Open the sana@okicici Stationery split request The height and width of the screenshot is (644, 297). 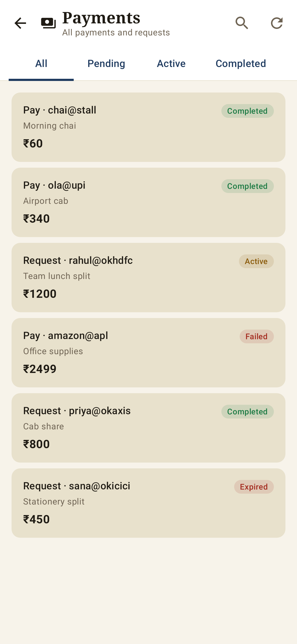click(x=148, y=503)
